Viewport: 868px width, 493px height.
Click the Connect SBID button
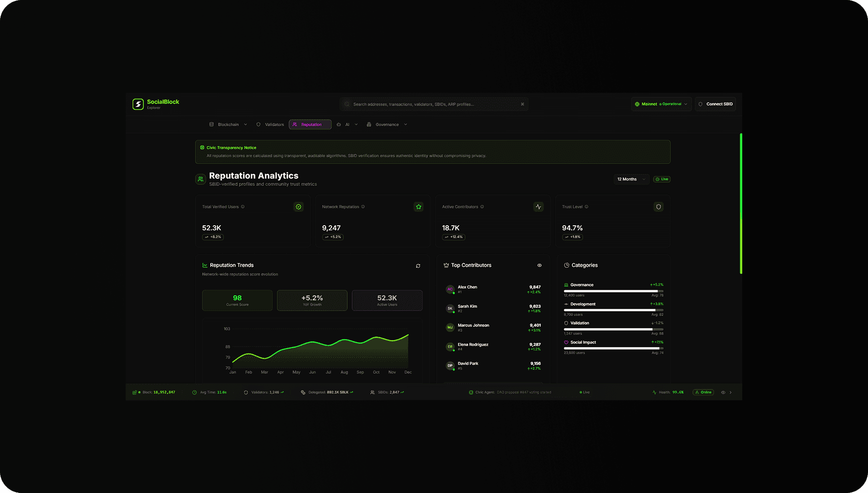click(716, 104)
